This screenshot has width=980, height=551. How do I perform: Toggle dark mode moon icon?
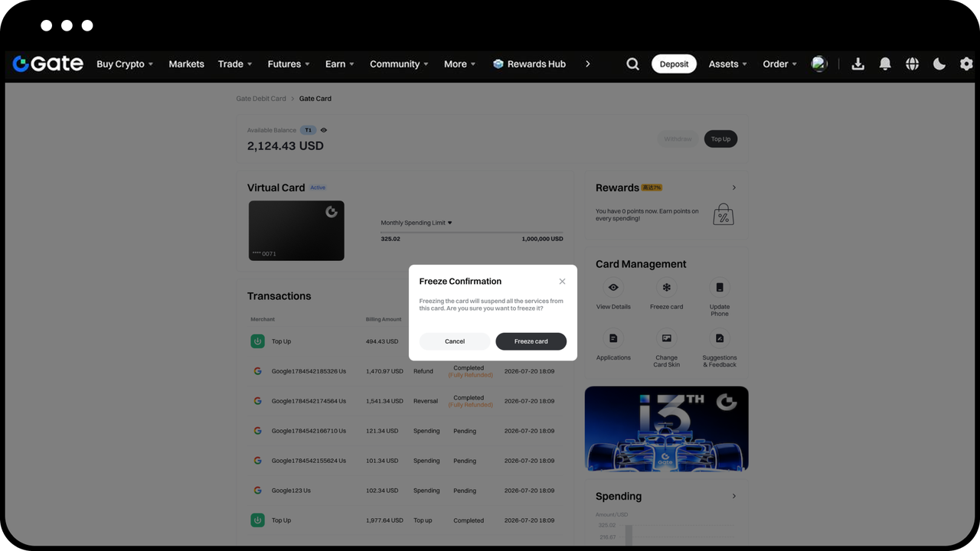click(939, 64)
